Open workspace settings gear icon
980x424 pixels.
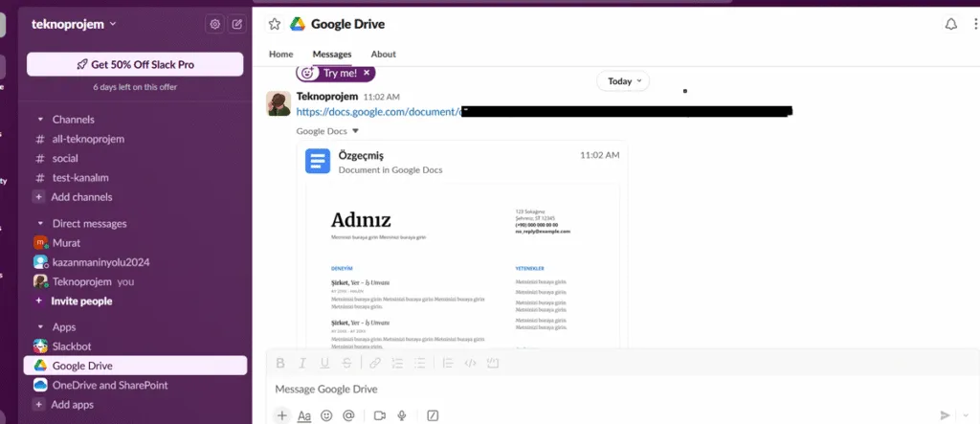(x=215, y=24)
